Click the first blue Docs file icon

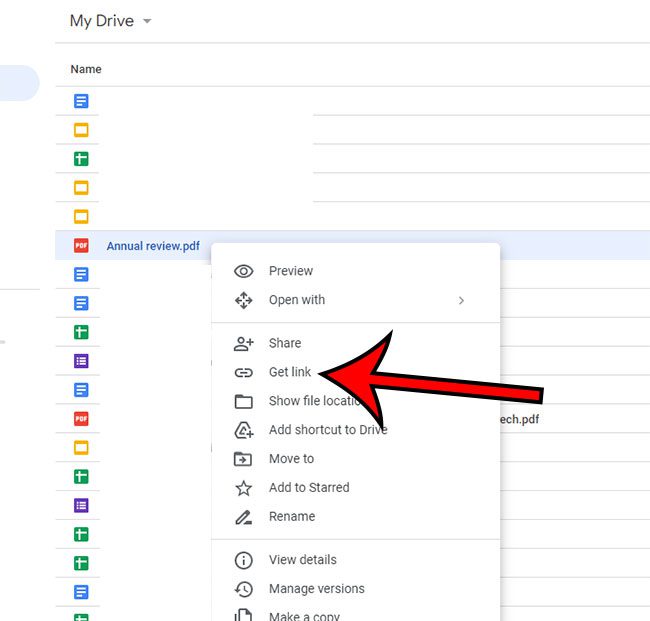[81, 101]
